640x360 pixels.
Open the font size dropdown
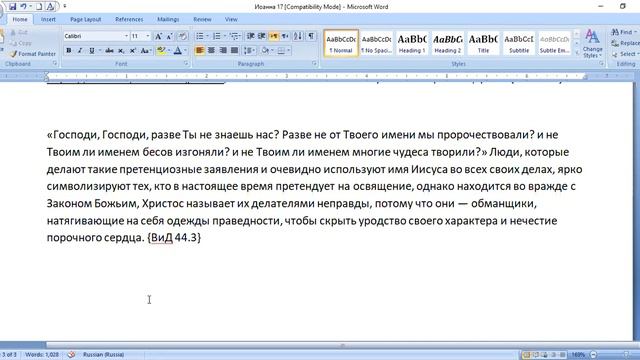pyautogui.click(x=148, y=36)
